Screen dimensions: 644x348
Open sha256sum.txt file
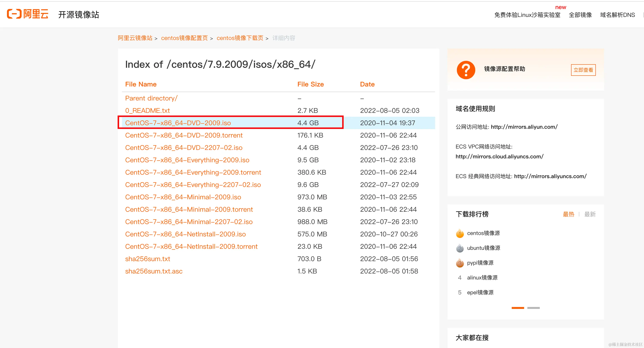pyautogui.click(x=148, y=259)
